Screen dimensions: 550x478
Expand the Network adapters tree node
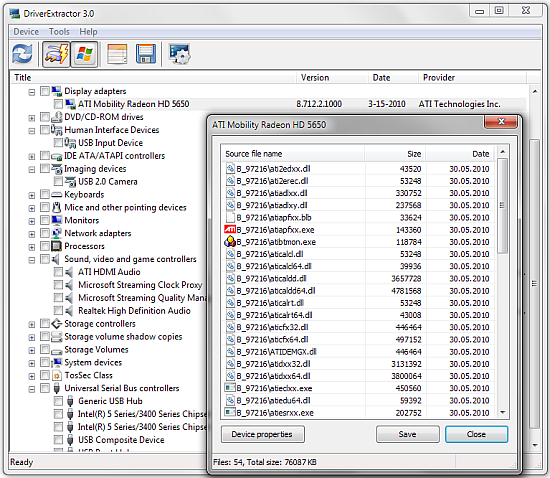click(x=32, y=234)
